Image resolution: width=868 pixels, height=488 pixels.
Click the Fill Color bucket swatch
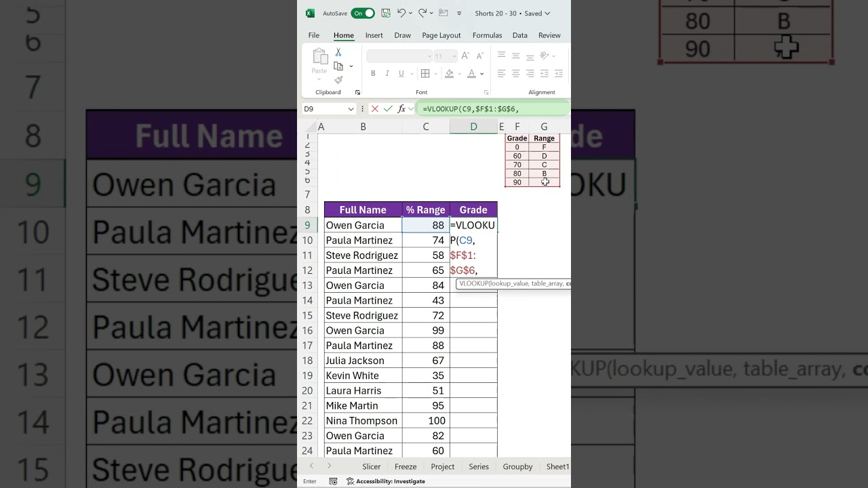point(449,73)
